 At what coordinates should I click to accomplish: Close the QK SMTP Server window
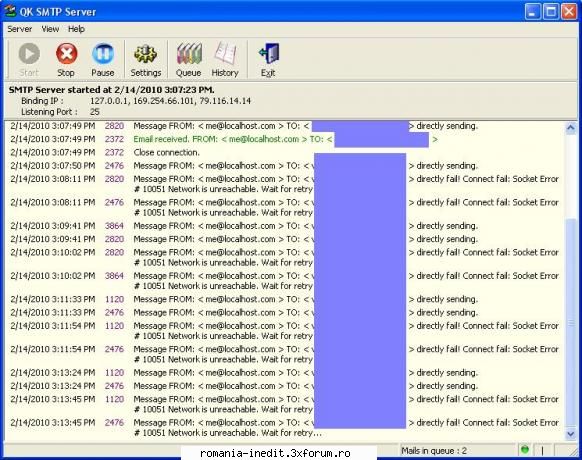569,12
